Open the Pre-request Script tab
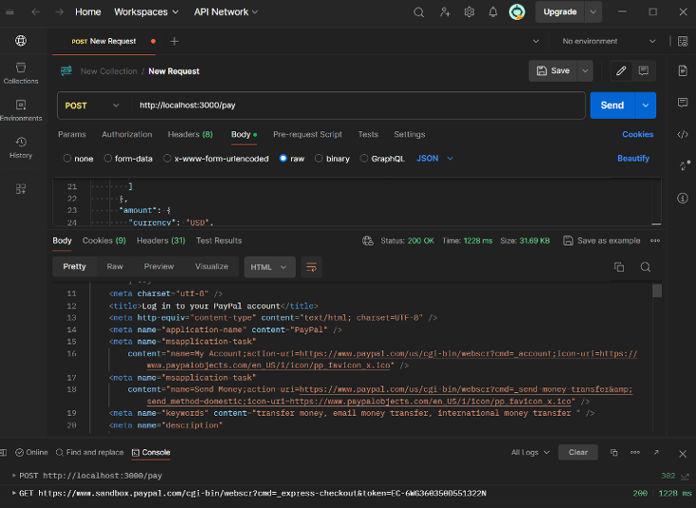 click(308, 135)
